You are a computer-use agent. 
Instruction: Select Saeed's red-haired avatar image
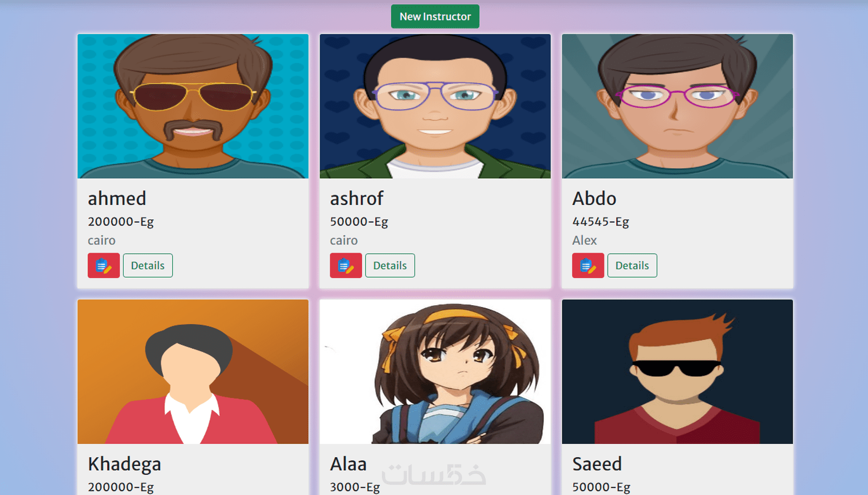[x=677, y=372]
